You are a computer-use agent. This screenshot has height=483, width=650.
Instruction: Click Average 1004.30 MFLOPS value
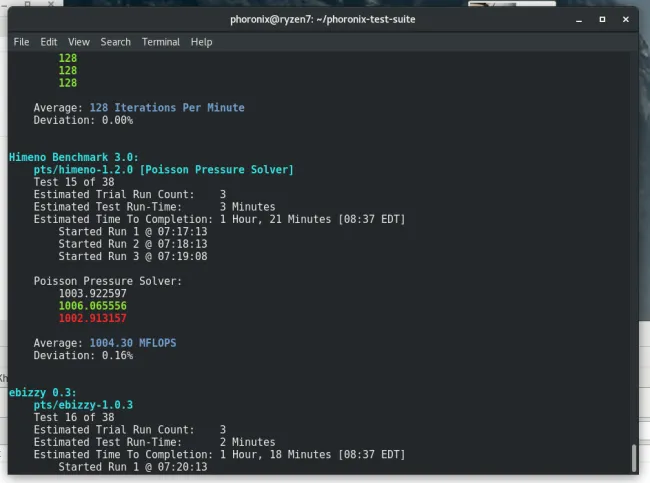(x=133, y=343)
